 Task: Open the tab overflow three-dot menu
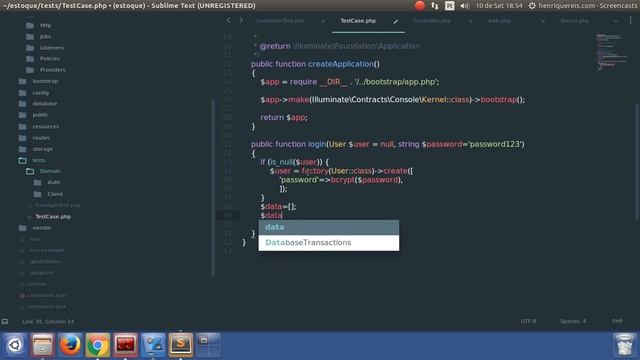point(630,20)
